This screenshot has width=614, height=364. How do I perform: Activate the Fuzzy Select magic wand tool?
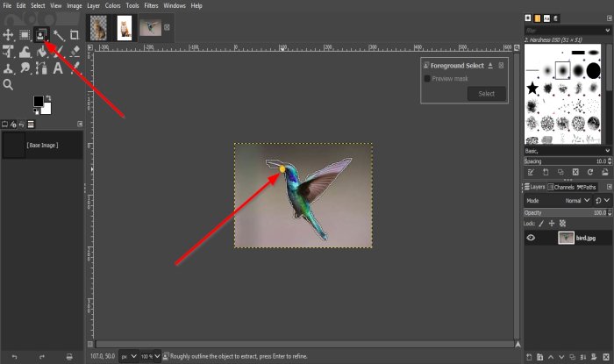[x=58, y=35]
